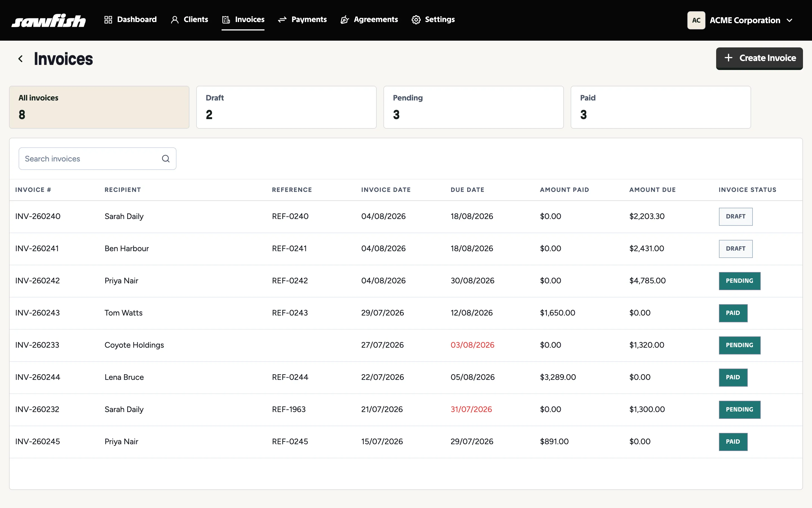Click the Due Date column header
The height and width of the screenshot is (508, 812).
[467, 190]
